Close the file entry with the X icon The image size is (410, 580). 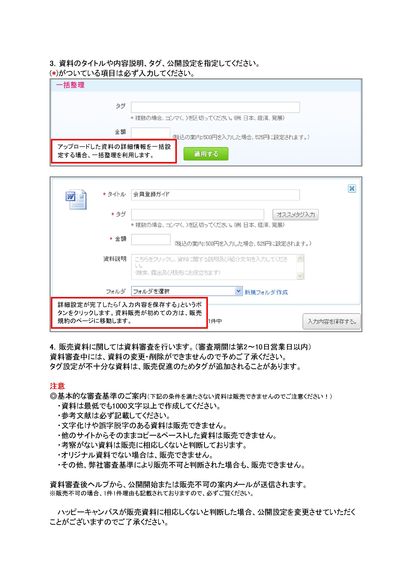click(x=352, y=189)
